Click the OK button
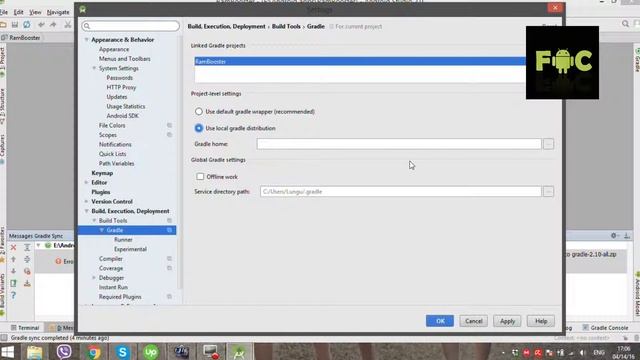640x360 pixels. tap(440, 321)
